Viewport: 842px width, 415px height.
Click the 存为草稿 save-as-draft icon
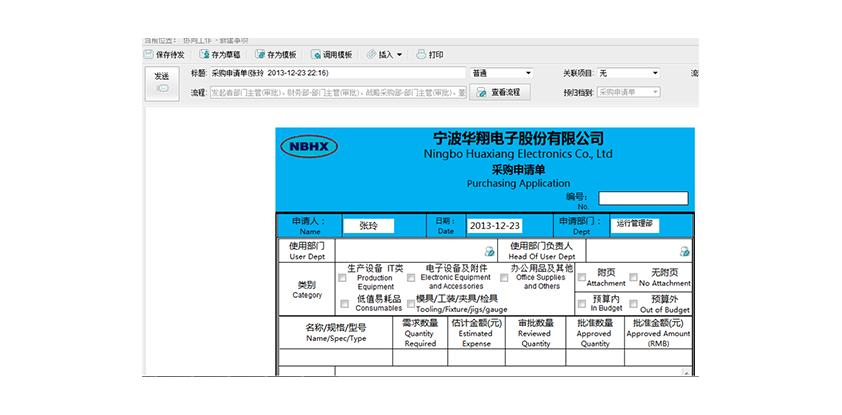(x=204, y=55)
